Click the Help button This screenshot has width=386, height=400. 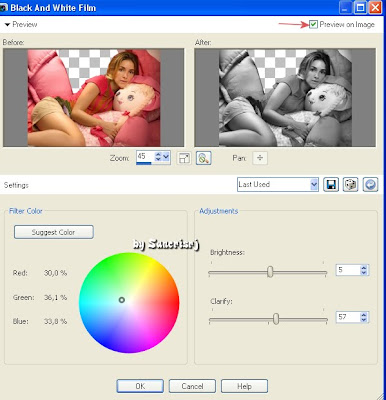244,386
